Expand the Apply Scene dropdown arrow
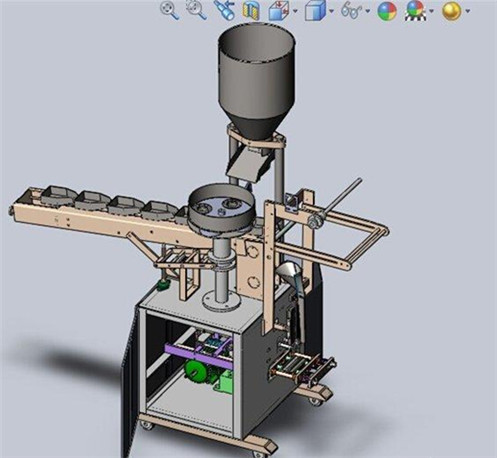 coord(432,11)
